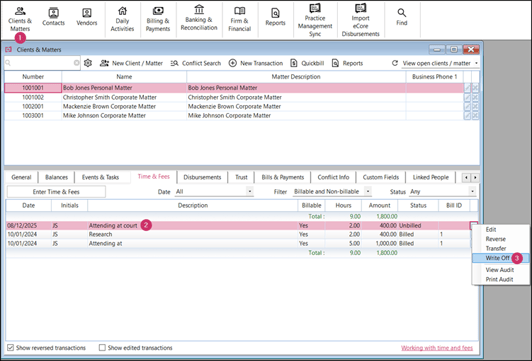Uncheck Show reversed transactions
Image resolution: width=532 pixels, height=361 pixels.
pyautogui.click(x=11, y=347)
